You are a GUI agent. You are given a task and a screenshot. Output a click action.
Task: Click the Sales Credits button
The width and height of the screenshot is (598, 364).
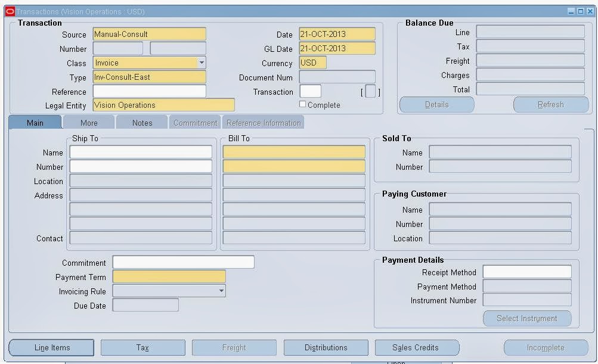click(x=417, y=347)
